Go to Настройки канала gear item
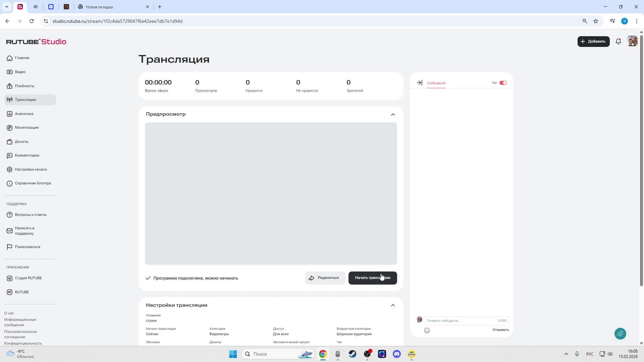Viewport: 644px width, 362px height. (x=31, y=169)
